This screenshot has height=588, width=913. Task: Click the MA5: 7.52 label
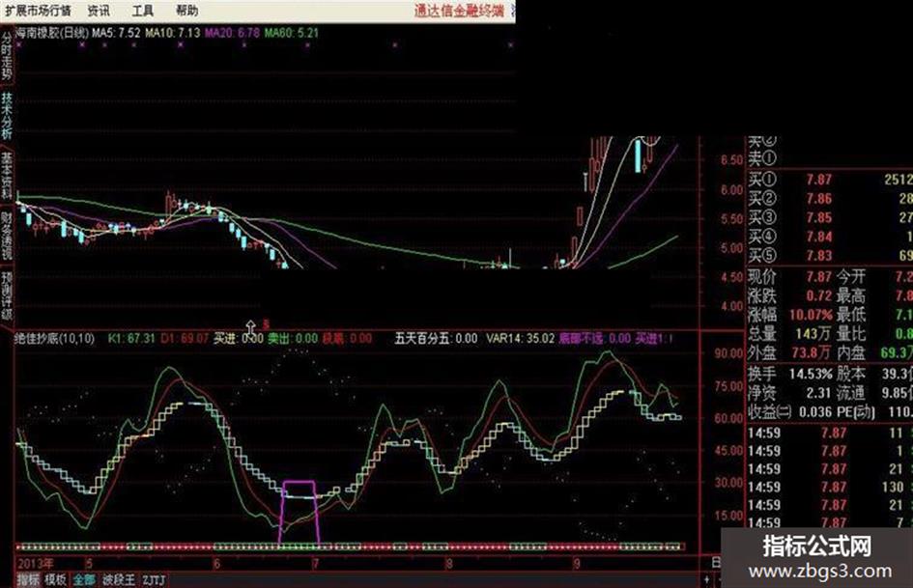coord(116,33)
